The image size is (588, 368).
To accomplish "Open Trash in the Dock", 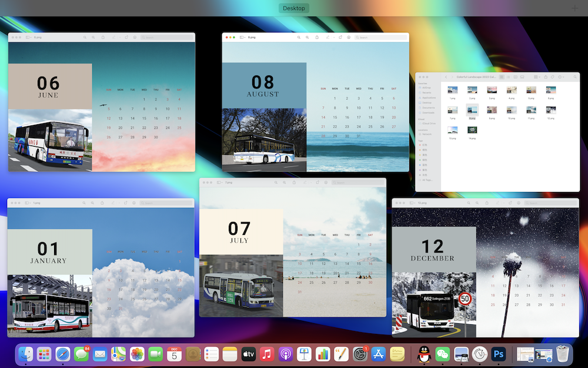I will click(563, 354).
